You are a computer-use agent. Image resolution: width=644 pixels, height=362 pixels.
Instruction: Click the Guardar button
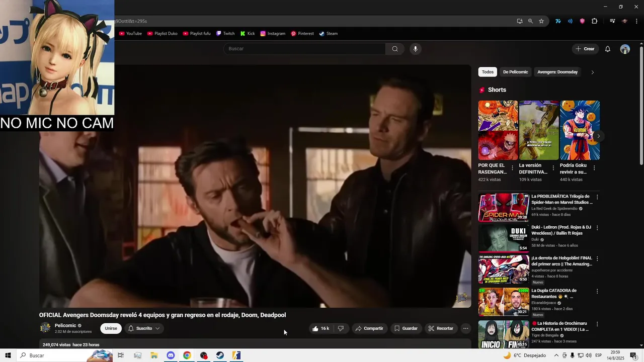coord(406,328)
